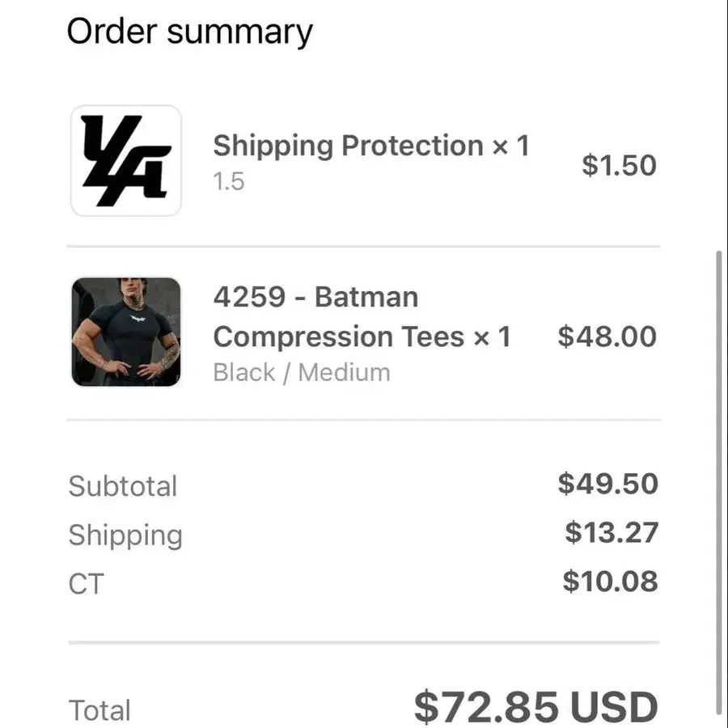The height and width of the screenshot is (728, 728).
Task: Click the $49.50 subtotal amount
Action: pyautogui.click(x=607, y=484)
